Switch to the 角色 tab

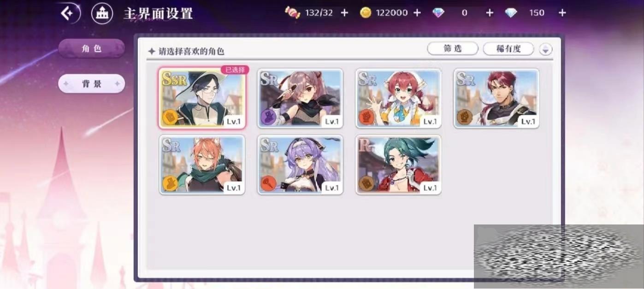click(x=91, y=48)
